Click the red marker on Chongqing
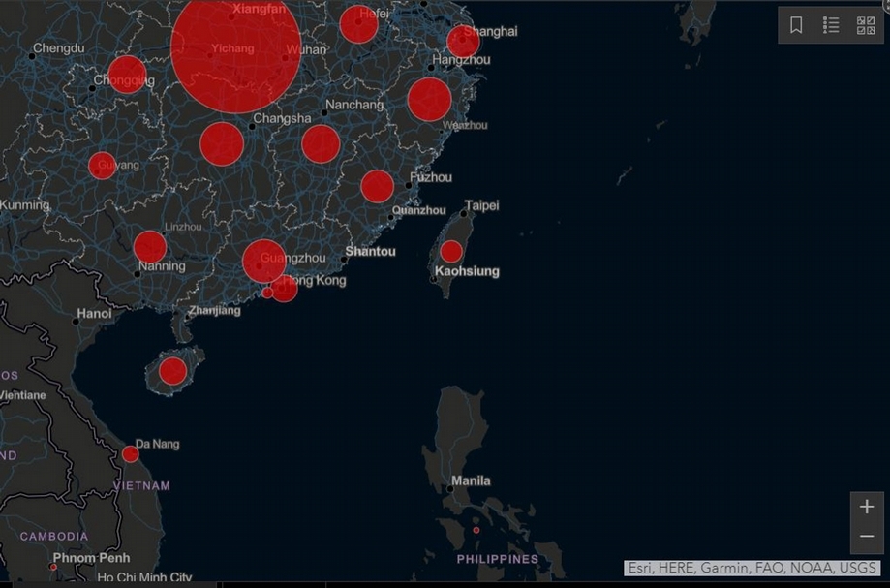This screenshot has height=588, width=890. 127,75
